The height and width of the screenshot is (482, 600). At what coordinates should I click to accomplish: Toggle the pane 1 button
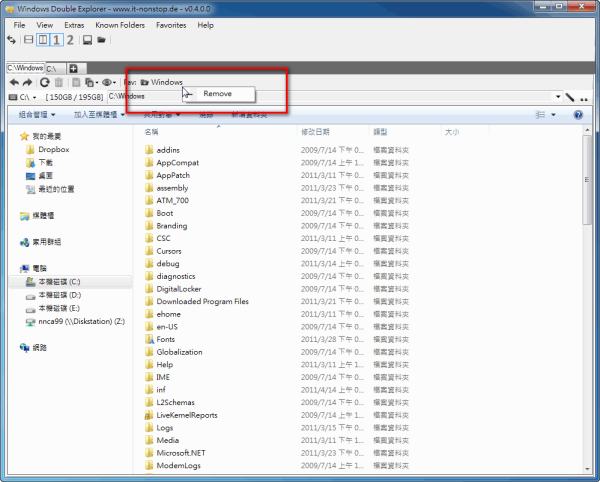(56, 39)
